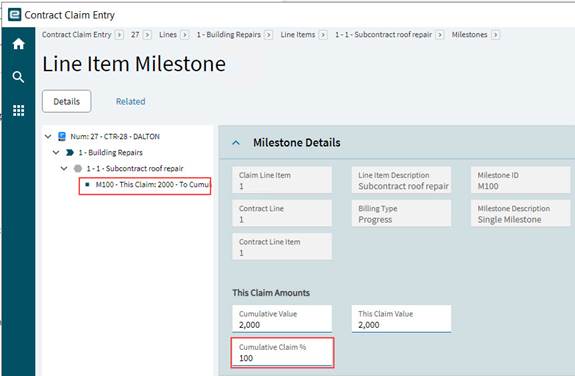The height and width of the screenshot is (376, 575).
Task: Click the Milestone ID field
Action: point(521,180)
